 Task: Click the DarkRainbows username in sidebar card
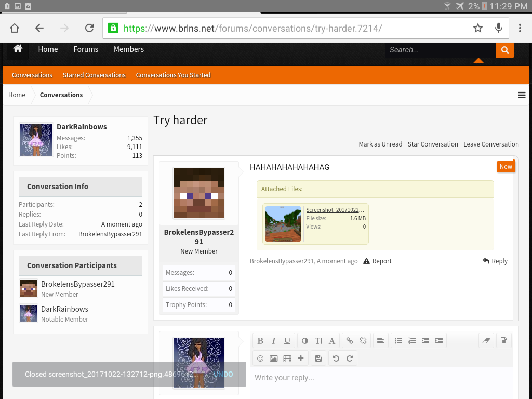click(x=82, y=127)
